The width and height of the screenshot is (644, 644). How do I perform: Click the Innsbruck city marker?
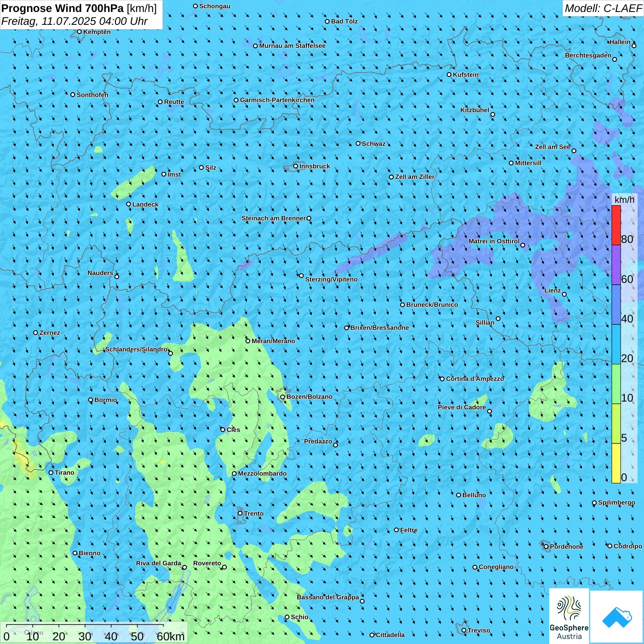296,166
